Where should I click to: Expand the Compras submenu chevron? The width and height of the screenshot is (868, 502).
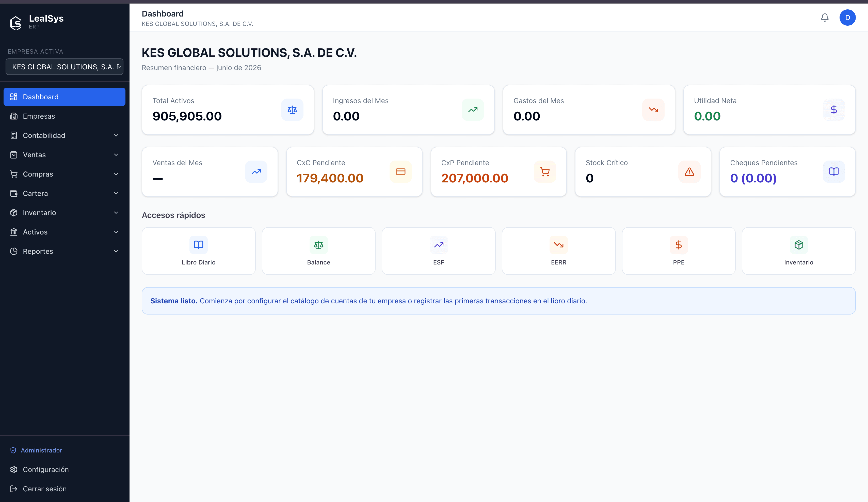click(x=116, y=174)
